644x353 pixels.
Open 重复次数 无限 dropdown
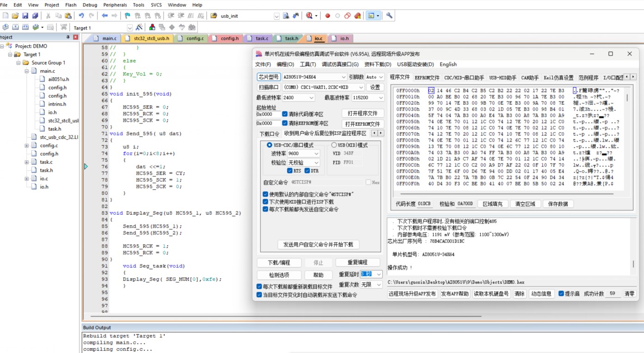[379, 285]
